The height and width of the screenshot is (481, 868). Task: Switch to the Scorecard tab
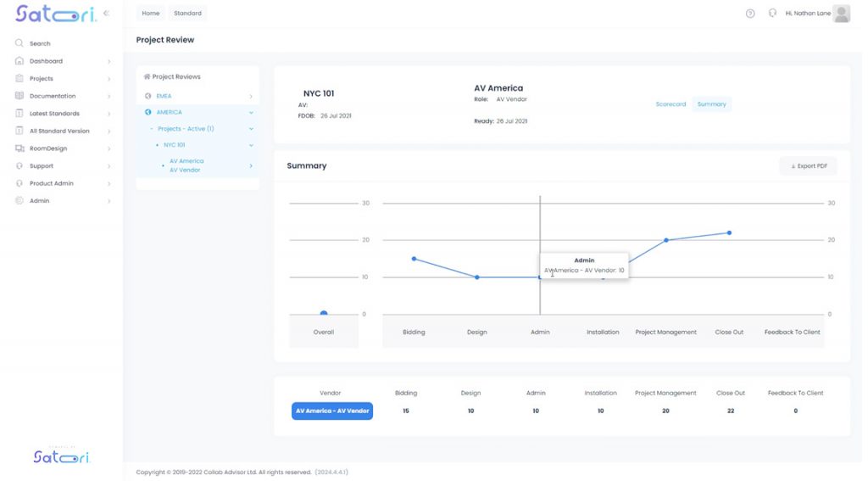click(670, 104)
